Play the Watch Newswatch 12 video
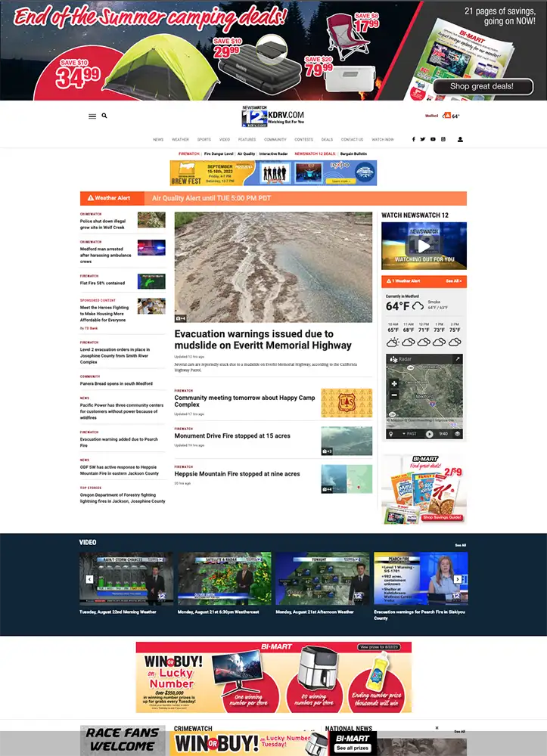547x756 pixels. click(424, 246)
